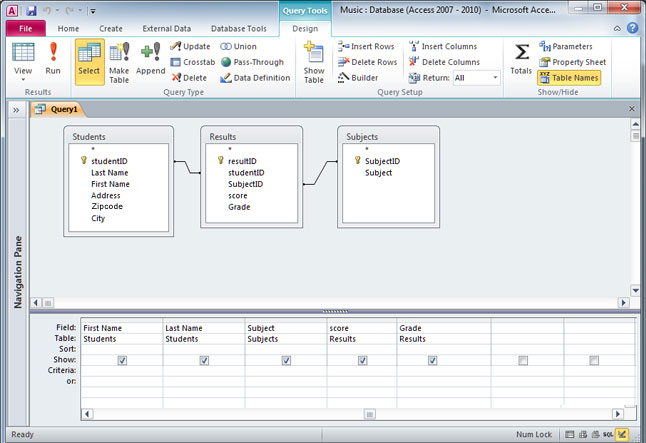This screenshot has height=443, width=646.
Task: Switch to the Database Tools tab
Action: pyautogui.click(x=239, y=28)
